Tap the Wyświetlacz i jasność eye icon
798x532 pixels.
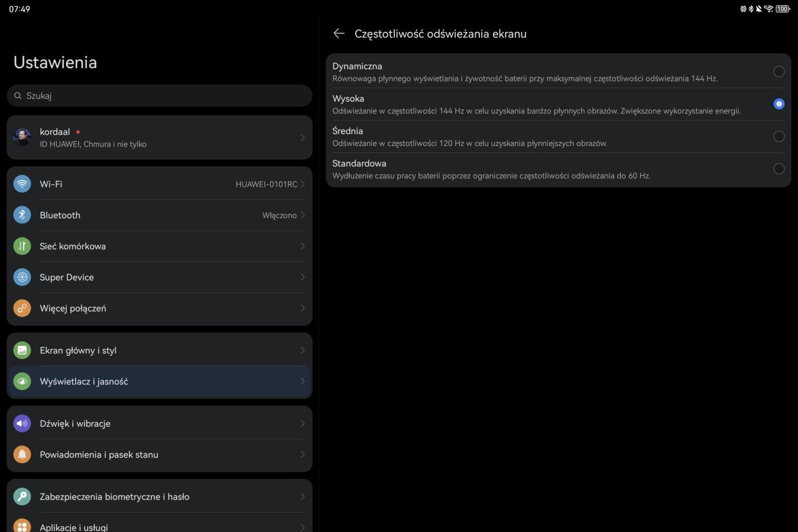click(x=22, y=381)
